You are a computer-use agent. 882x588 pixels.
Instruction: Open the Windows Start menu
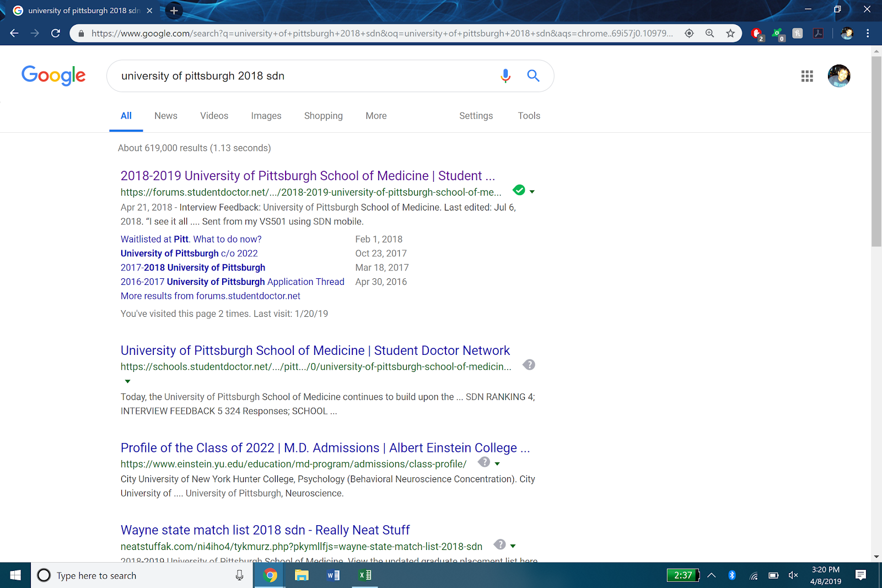coord(15,575)
